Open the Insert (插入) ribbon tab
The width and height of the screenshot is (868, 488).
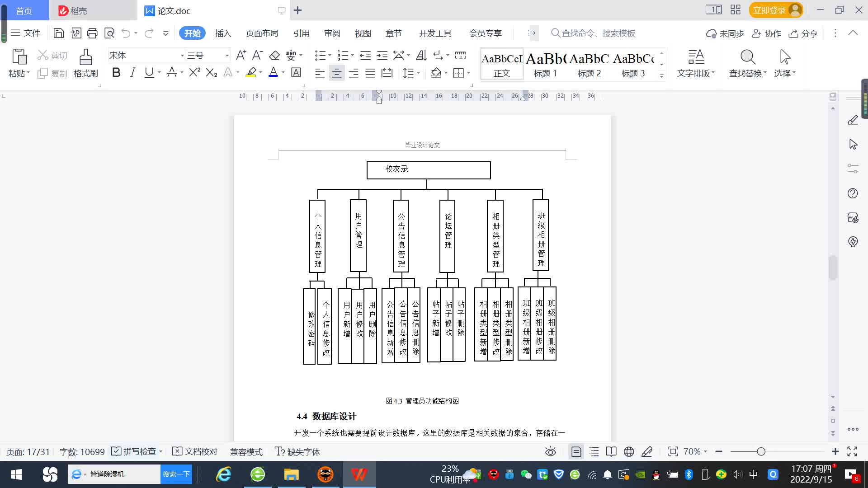pyautogui.click(x=223, y=33)
